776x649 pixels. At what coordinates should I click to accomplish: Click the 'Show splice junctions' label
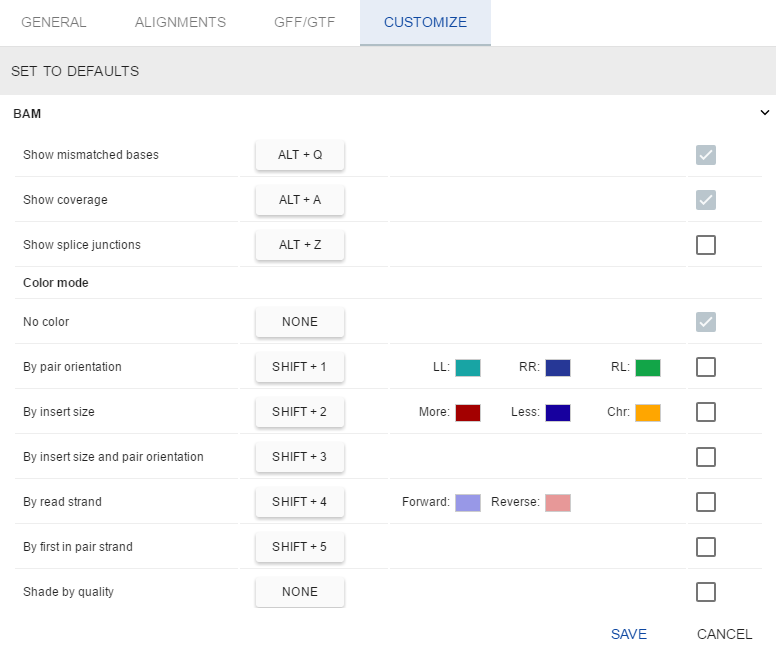coord(82,245)
